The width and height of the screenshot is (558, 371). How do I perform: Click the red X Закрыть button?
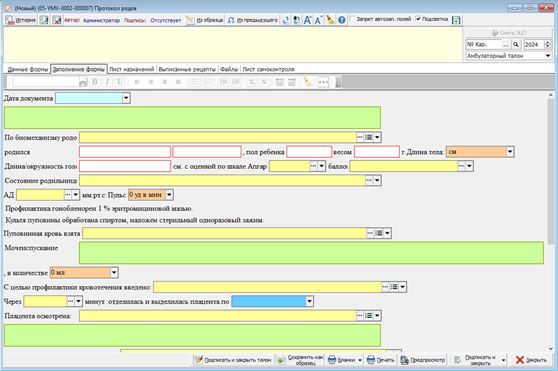click(531, 360)
